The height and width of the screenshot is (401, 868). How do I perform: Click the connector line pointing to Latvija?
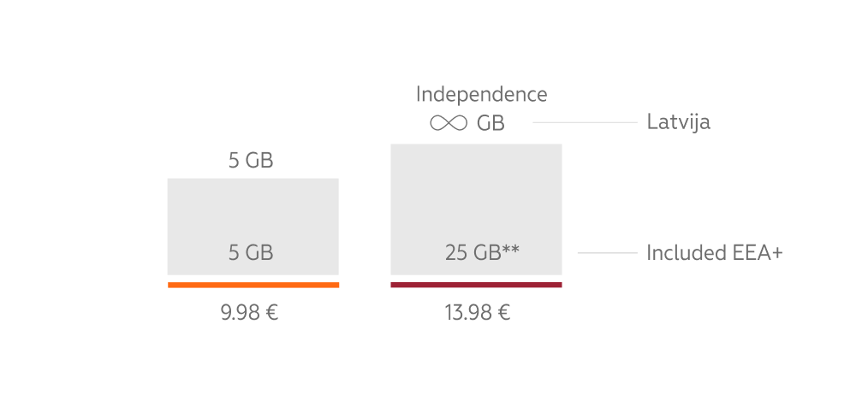click(x=585, y=122)
